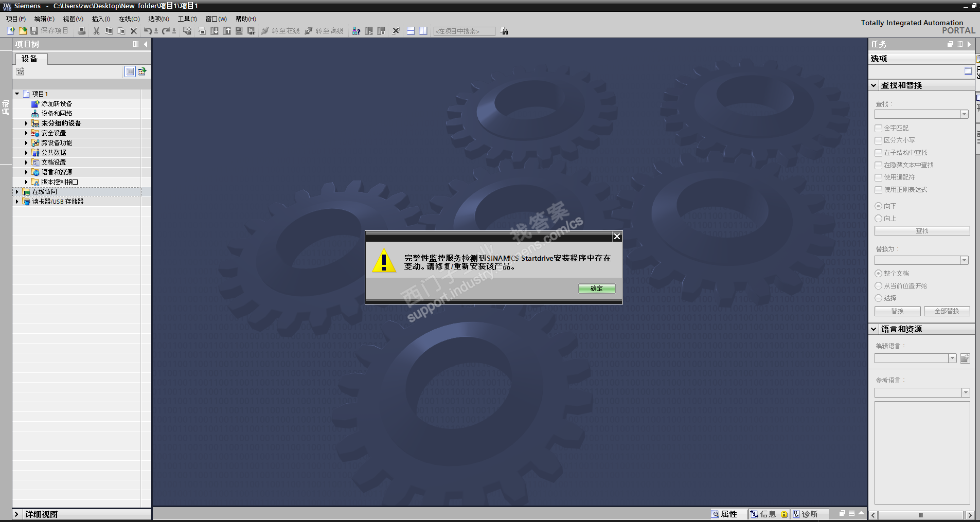Screen dimensions: 980x522
Task: Click the task panel horizontal scrollbar
Action: coord(921,515)
